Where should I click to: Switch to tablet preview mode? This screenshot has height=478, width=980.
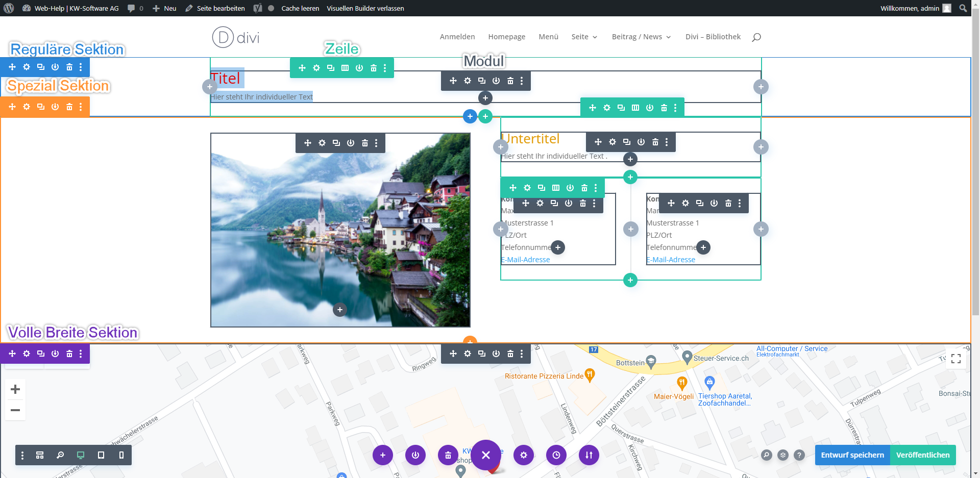(x=101, y=455)
